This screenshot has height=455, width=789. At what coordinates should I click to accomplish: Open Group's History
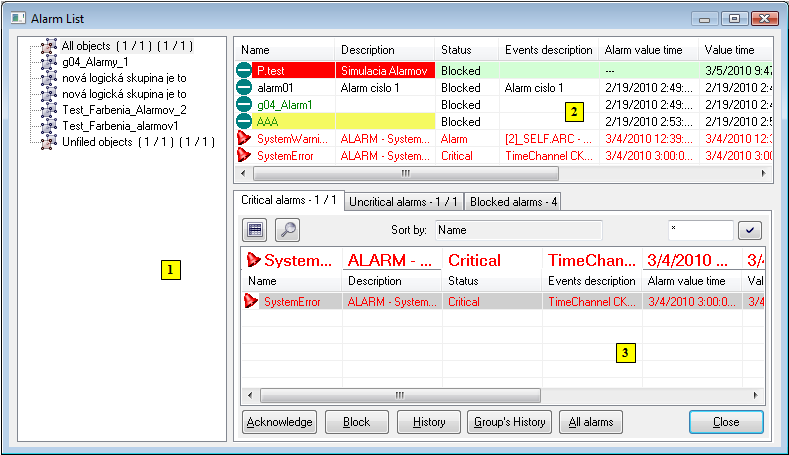(509, 422)
